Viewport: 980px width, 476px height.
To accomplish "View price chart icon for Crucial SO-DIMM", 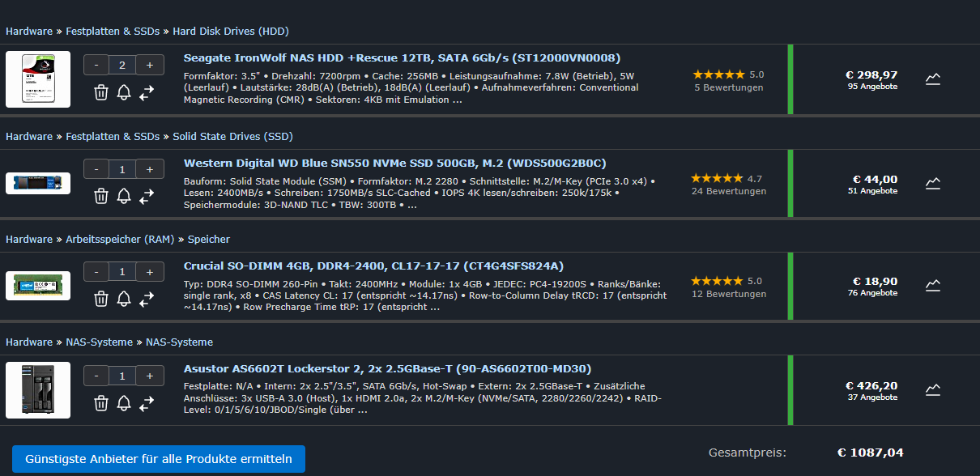I will pyautogui.click(x=933, y=286).
